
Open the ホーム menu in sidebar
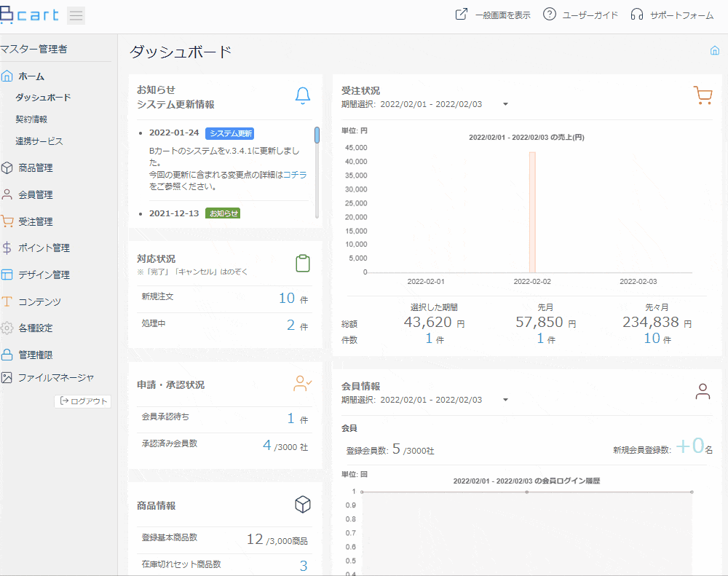point(31,76)
